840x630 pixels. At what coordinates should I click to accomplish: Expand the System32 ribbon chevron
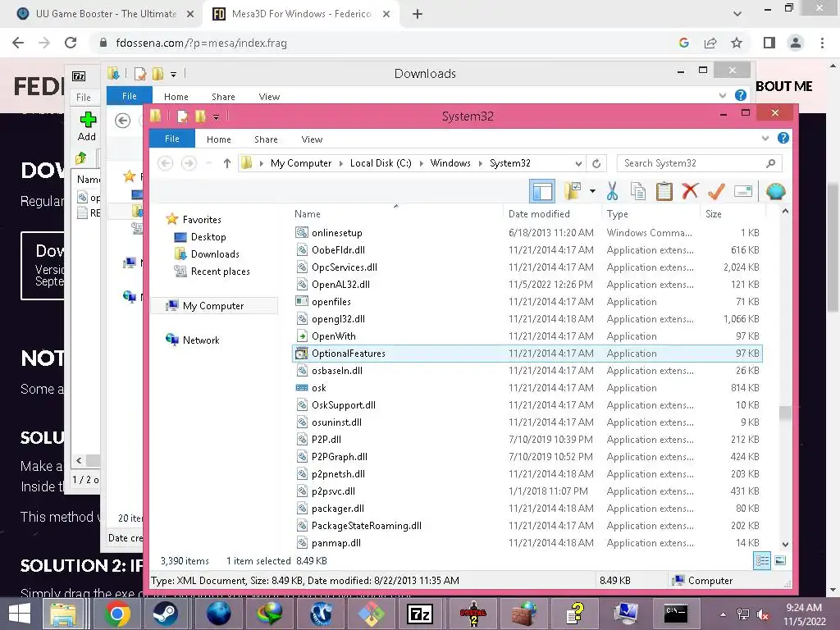pos(765,139)
